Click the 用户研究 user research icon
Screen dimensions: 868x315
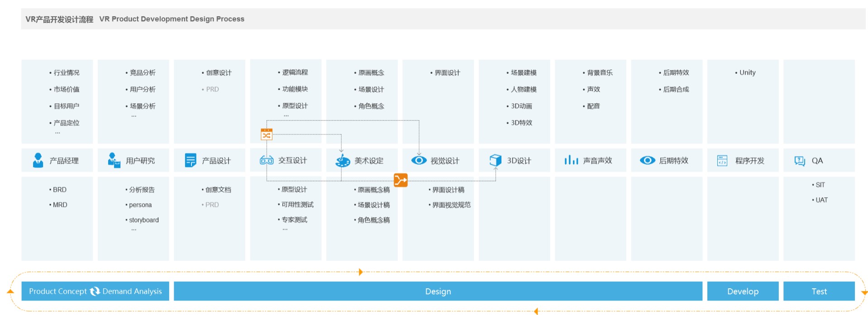tap(114, 160)
